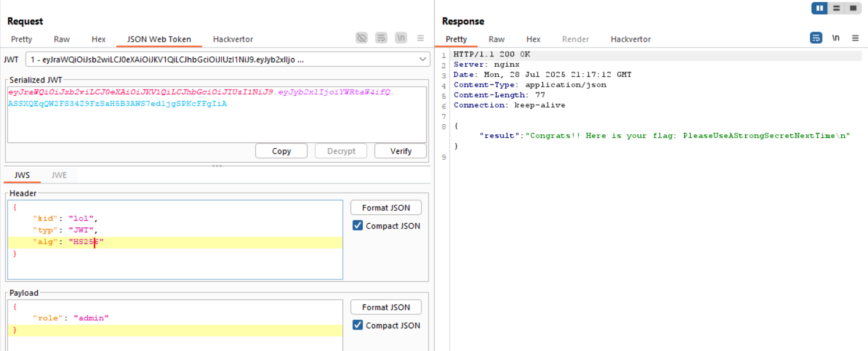
Task: Open the JSON Web Token request tab
Action: [x=159, y=40]
